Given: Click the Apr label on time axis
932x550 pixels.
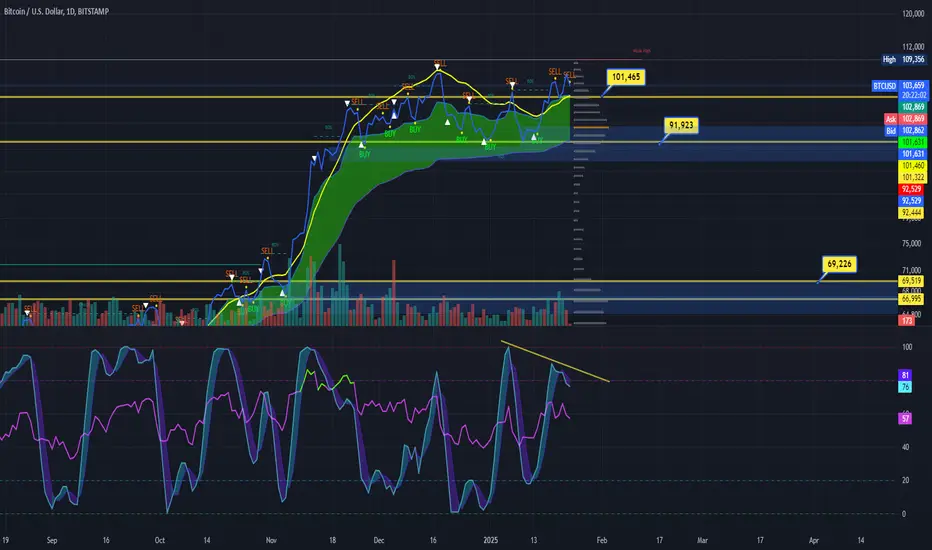Looking at the screenshot, I should pyautogui.click(x=814, y=540).
